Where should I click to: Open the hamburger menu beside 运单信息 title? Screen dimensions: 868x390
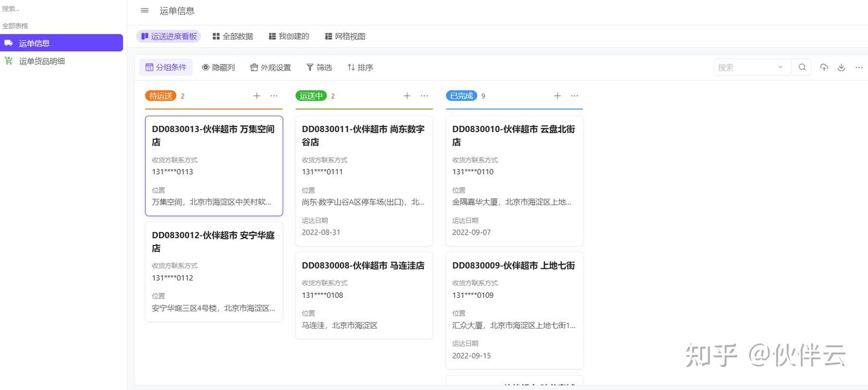pos(144,10)
